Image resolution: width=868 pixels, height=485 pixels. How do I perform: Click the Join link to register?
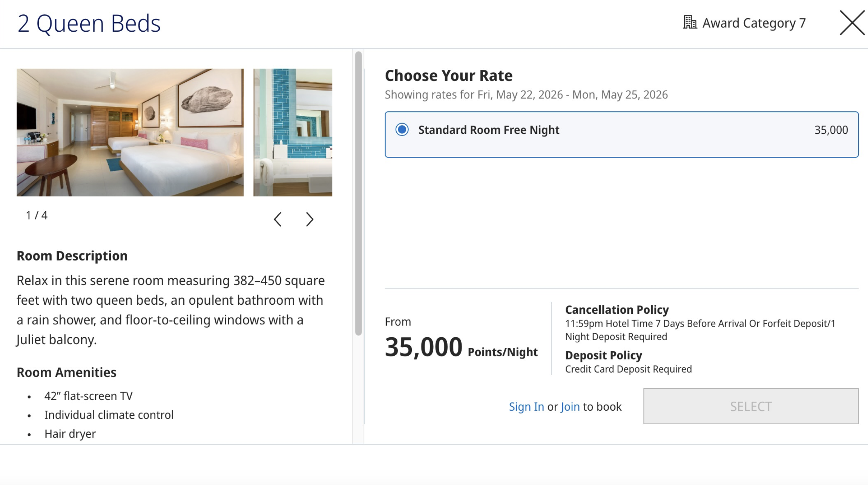coord(570,407)
